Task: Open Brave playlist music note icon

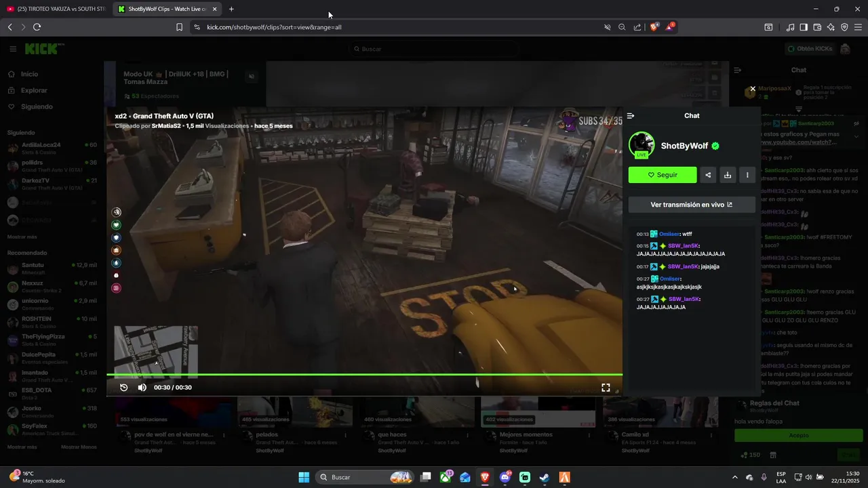Action: [x=790, y=27]
